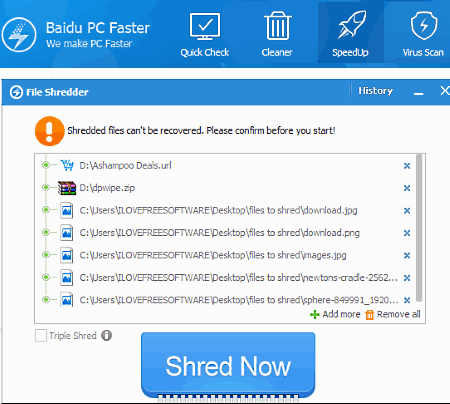This screenshot has height=404, width=450.
Task: Click tree node bullet for download.png
Action: 46,232
